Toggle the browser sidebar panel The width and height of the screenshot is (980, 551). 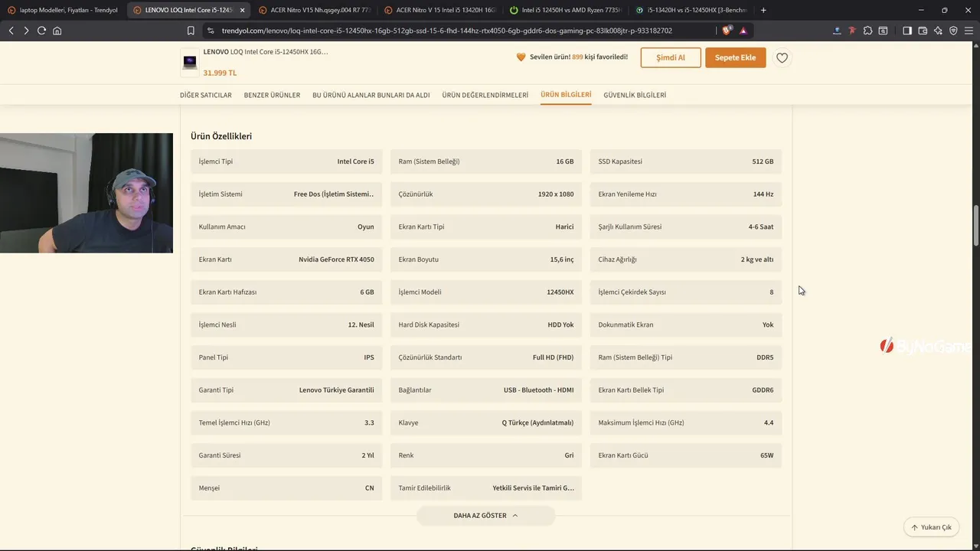[x=907, y=31]
